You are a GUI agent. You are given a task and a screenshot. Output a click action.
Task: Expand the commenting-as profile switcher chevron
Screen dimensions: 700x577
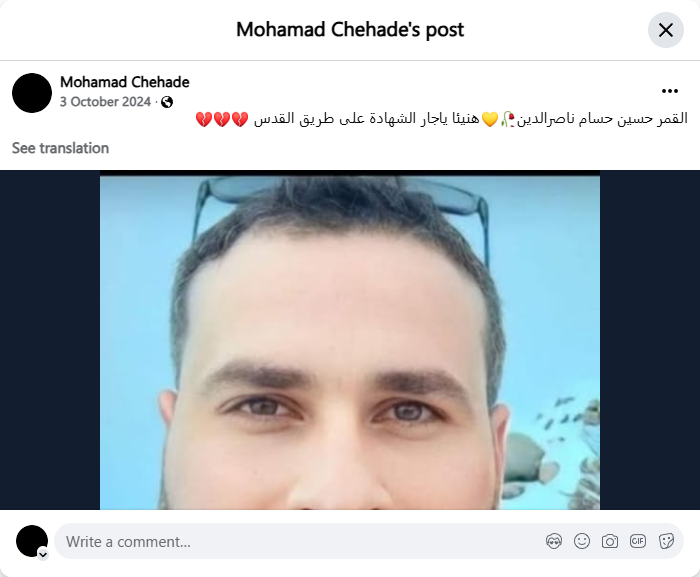click(43, 555)
